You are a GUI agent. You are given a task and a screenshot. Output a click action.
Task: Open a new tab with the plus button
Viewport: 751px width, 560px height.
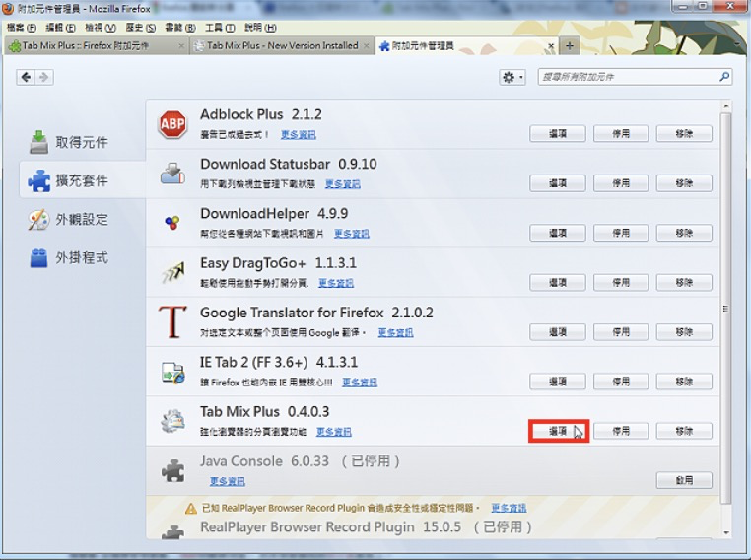(x=570, y=46)
